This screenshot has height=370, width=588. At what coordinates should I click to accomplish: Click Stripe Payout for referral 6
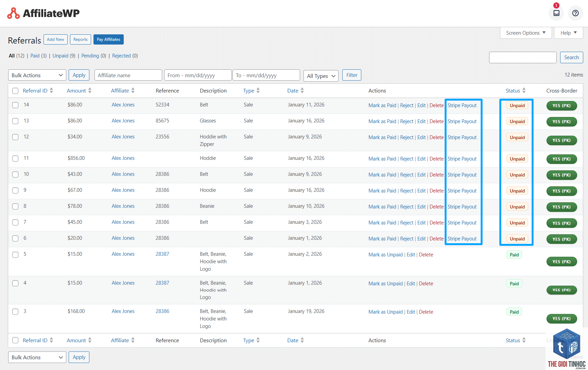[462, 239]
